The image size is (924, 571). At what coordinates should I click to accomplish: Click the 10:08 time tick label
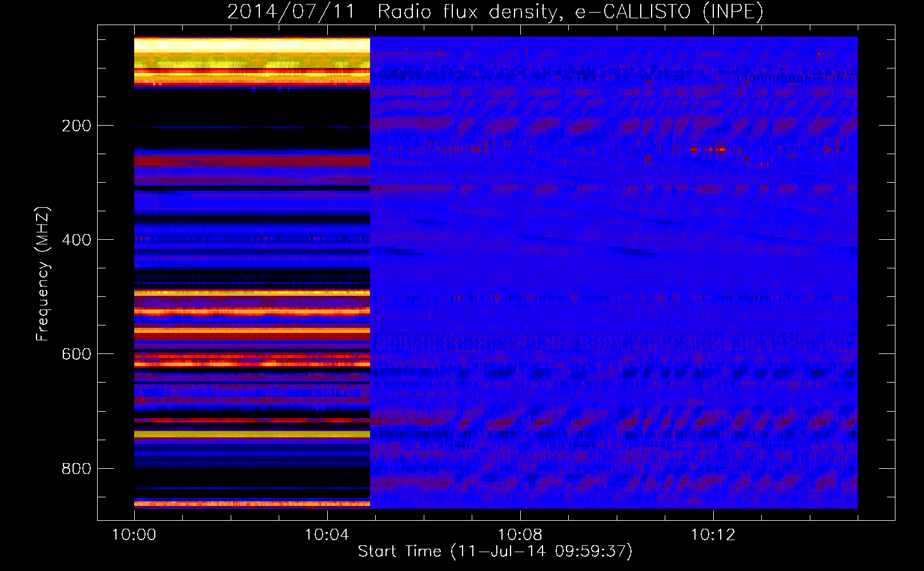tap(520, 535)
